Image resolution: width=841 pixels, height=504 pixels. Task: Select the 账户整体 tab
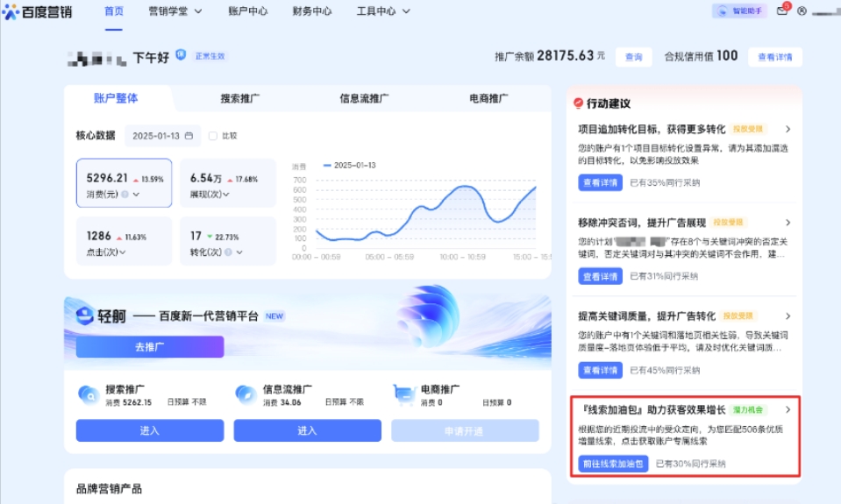(x=116, y=98)
